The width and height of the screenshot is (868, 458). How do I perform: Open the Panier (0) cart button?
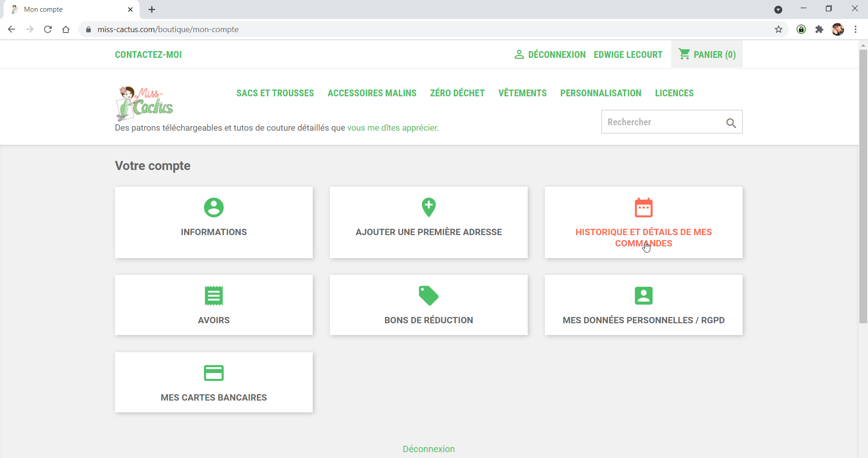click(x=707, y=55)
